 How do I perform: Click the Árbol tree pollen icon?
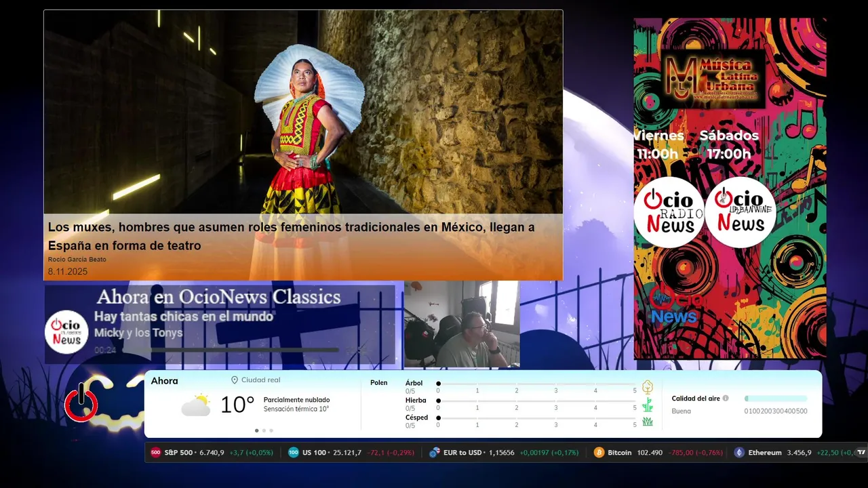(648, 387)
